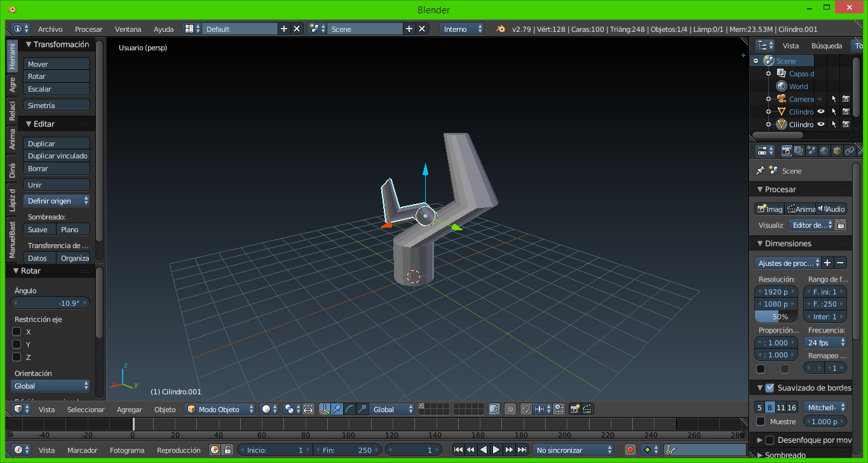Image resolution: width=868 pixels, height=463 pixels.
Task: Open the Interno render engine dropdown
Action: pos(462,29)
